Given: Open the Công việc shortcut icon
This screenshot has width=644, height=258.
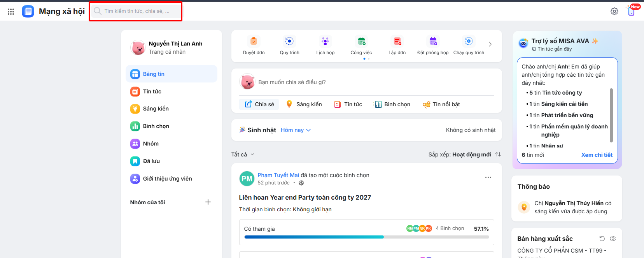Looking at the screenshot, I should [x=361, y=41].
